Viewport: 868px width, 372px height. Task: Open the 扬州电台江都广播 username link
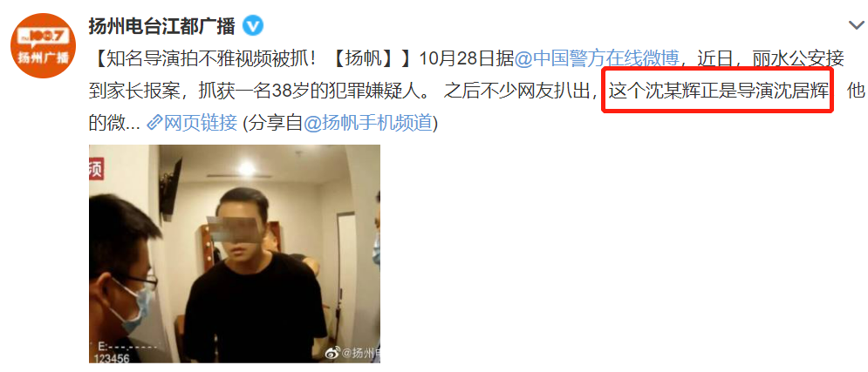click(161, 25)
